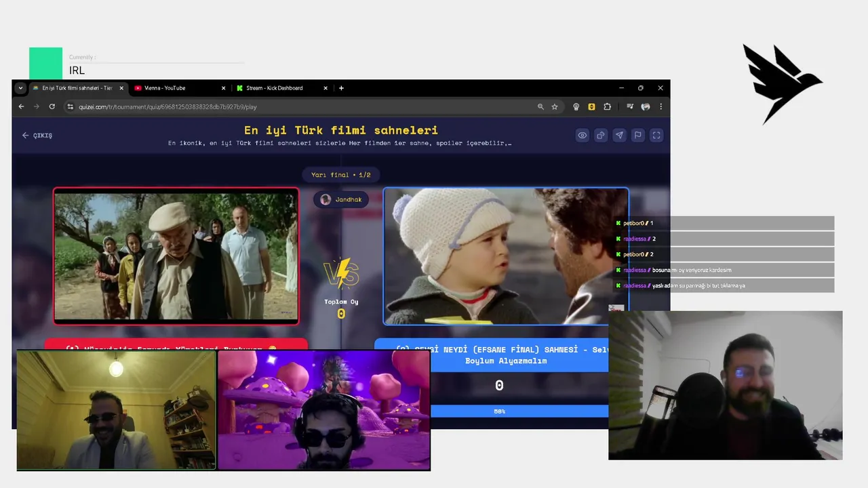This screenshot has width=868, height=488.
Task: Click the copy link icon in quiz header
Action: click(x=601, y=136)
